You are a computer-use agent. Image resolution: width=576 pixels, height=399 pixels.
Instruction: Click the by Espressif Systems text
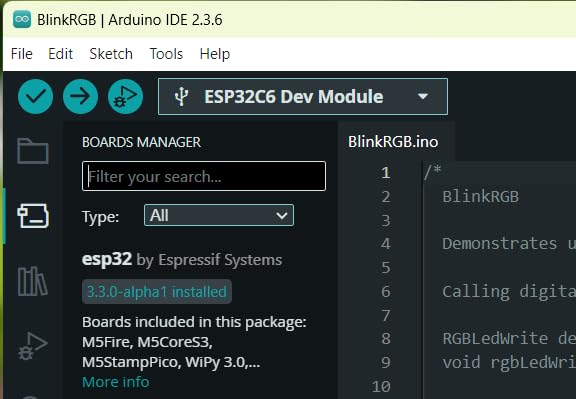point(209,260)
